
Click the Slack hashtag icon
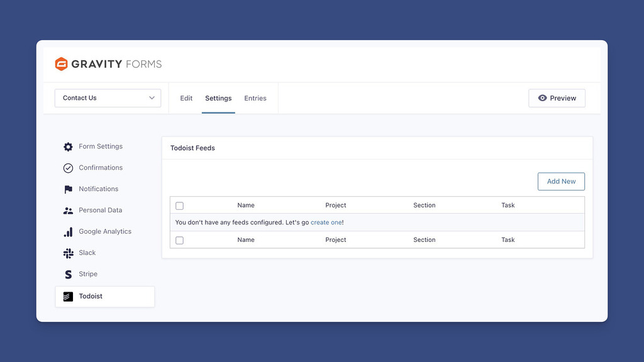[68, 253]
